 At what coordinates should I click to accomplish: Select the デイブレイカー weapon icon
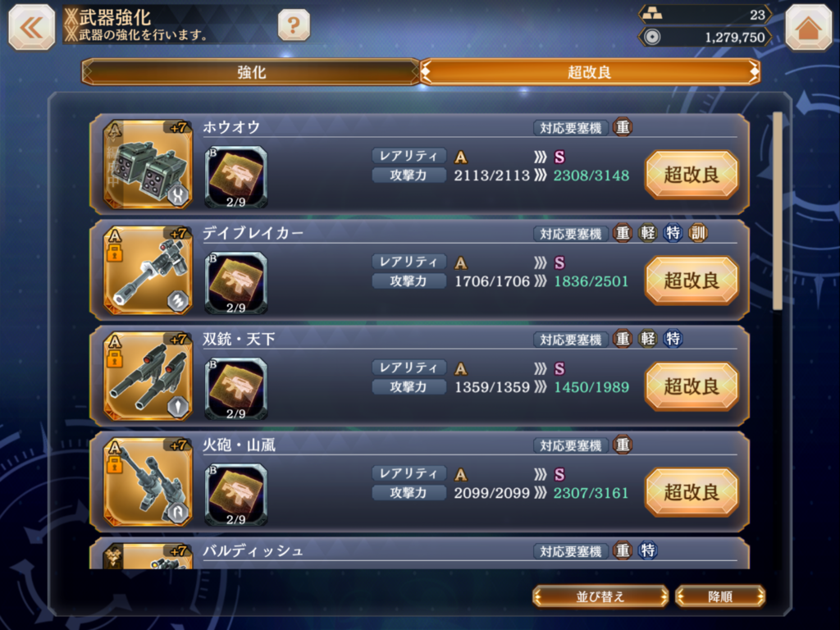(148, 270)
